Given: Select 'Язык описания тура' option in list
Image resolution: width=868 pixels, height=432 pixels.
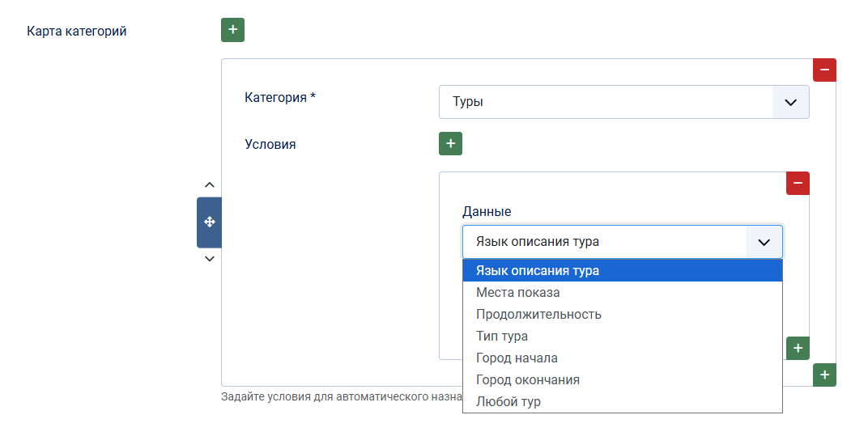Looking at the screenshot, I should point(623,271).
